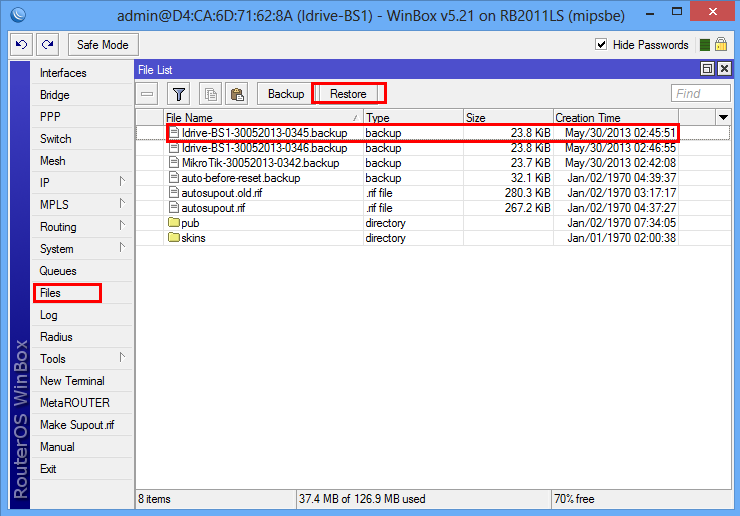Screen dimensions: 740x516
Task: Click file icon of Idrive-BS1-30052013-0346.backup
Action: coord(174,148)
